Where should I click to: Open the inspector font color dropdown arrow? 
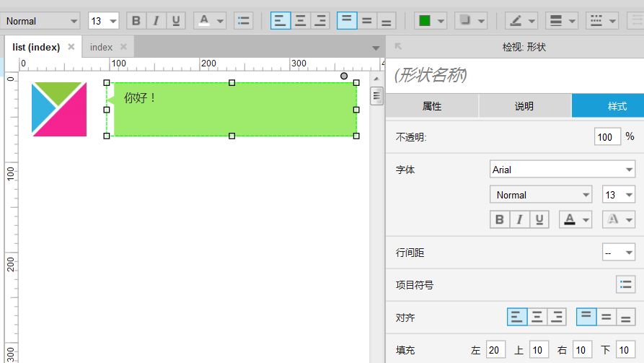(x=586, y=220)
